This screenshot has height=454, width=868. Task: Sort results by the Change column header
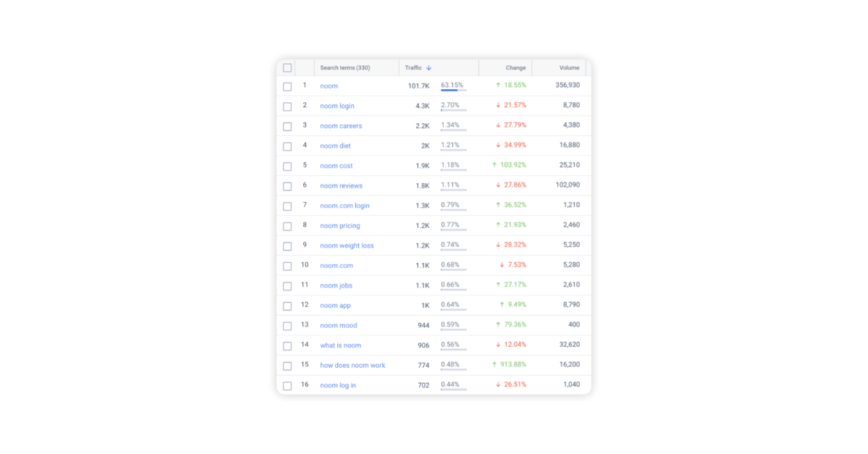click(515, 67)
